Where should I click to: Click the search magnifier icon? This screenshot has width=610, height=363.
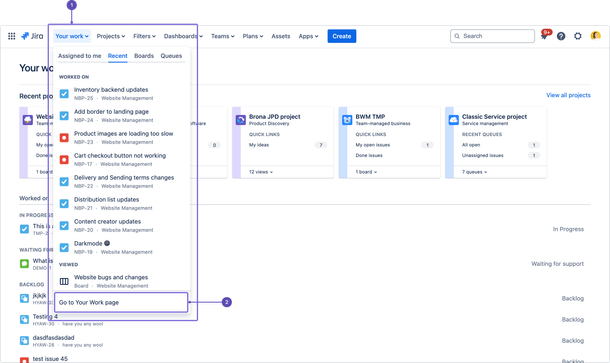(457, 36)
